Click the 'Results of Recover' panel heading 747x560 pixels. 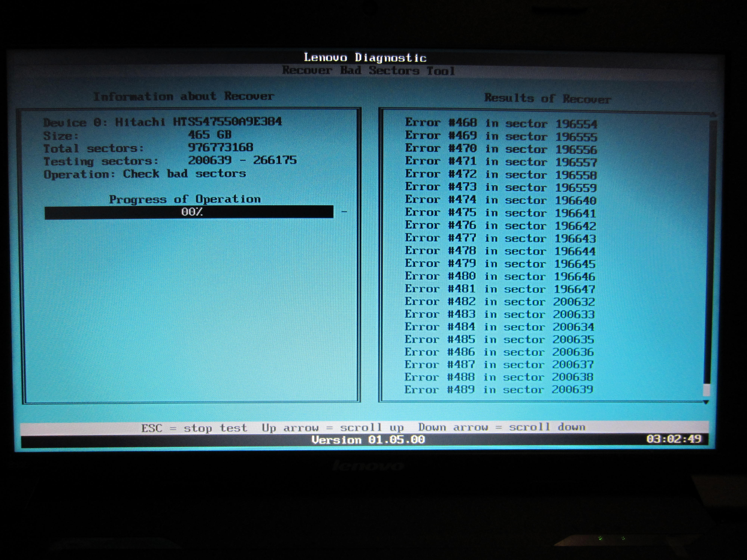[x=547, y=98]
